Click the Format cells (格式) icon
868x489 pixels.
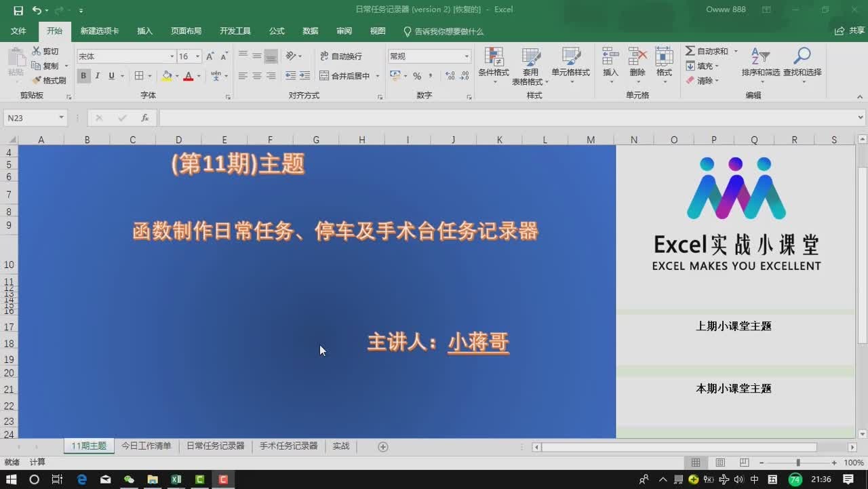pyautogui.click(x=664, y=57)
